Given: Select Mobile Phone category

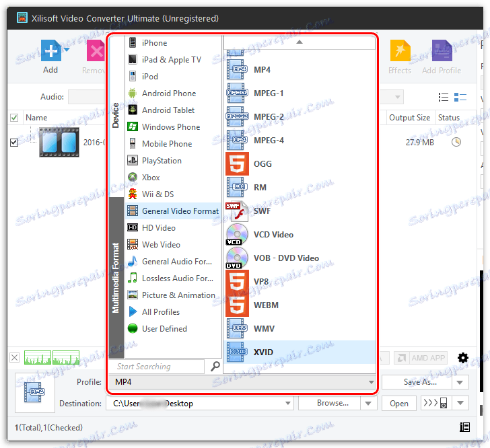Looking at the screenshot, I should coord(173,144).
